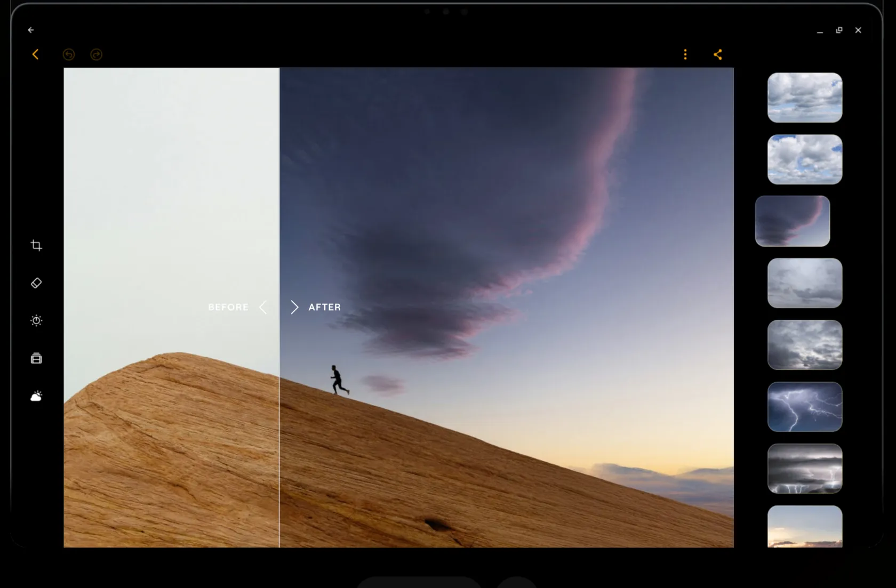Expand the left chevron beside BEFORE

click(x=262, y=307)
